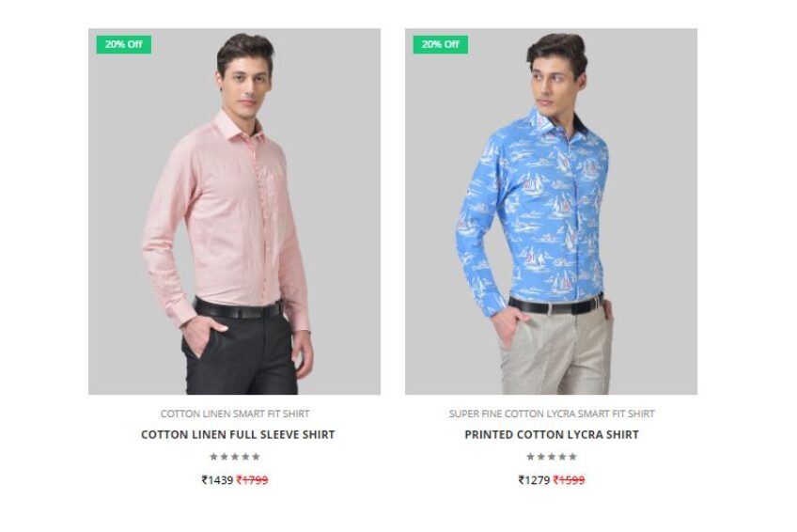Click the struck-through ₹1599 original price
This screenshot has height=532, width=797.
(x=569, y=479)
